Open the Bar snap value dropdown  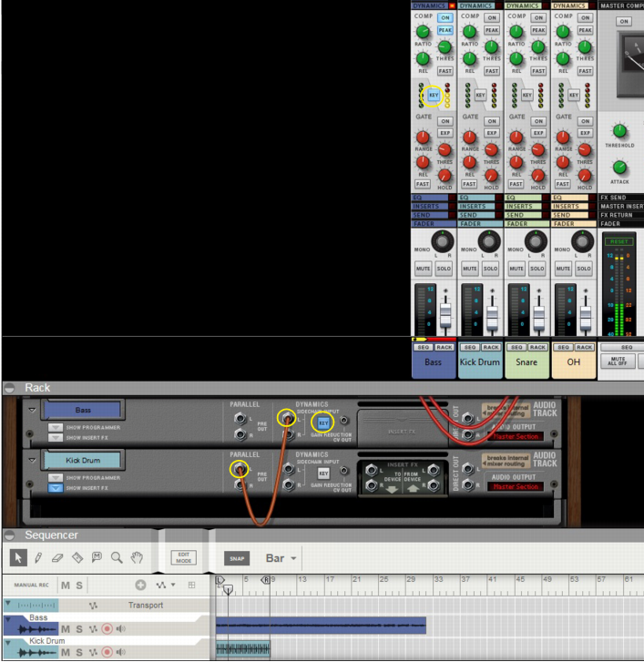pos(281,558)
